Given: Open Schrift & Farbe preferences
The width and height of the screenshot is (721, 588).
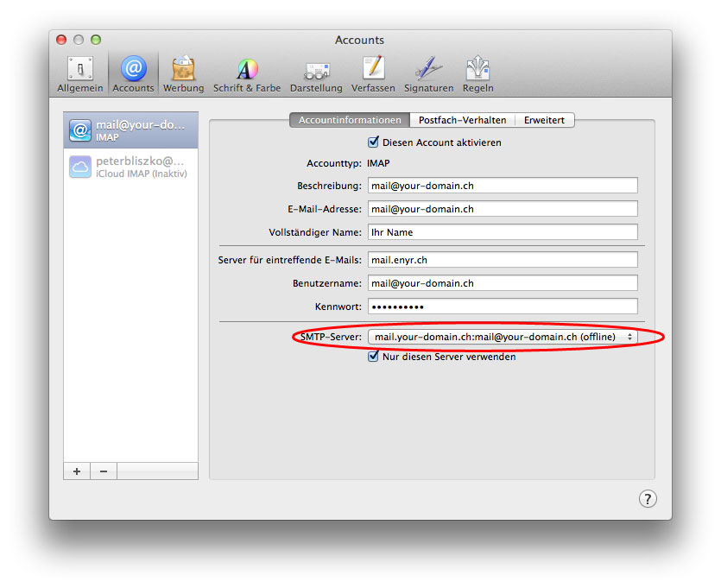Looking at the screenshot, I should 247,74.
